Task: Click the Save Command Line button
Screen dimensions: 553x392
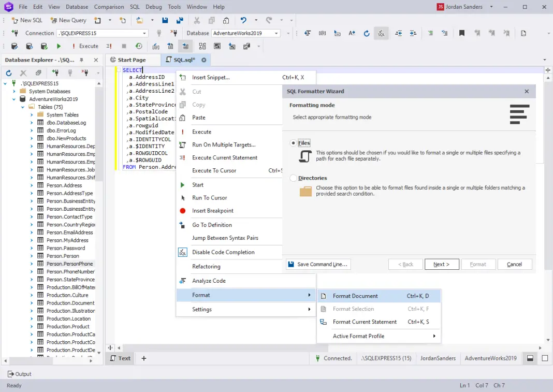Action: point(318,264)
